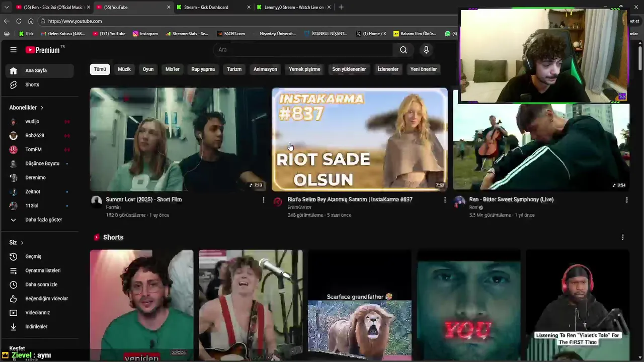
Task: Open the 113lol subscription channel
Action: [x=40, y=206]
